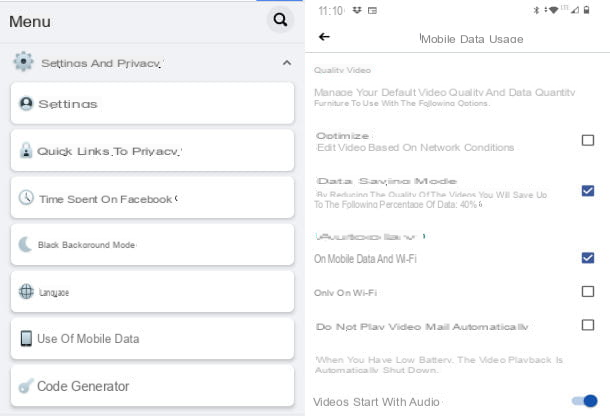Click the key icon for Code Generator

click(26, 386)
